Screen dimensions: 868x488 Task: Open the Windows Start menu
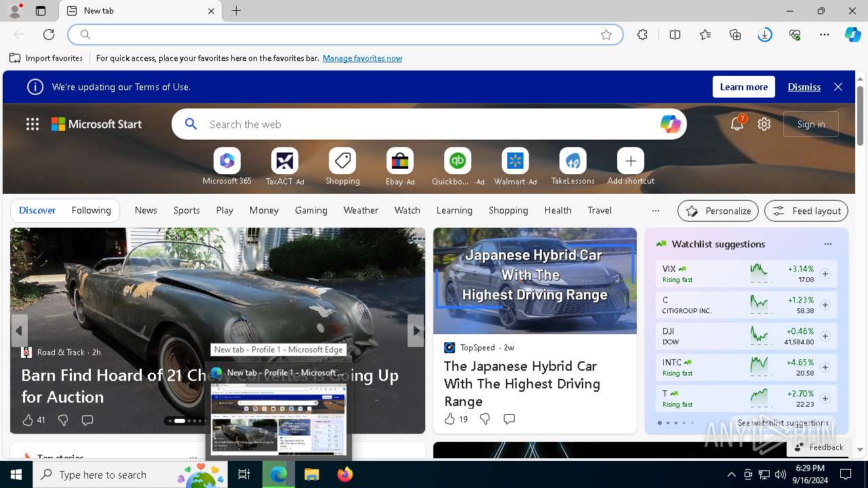coord(16,474)
